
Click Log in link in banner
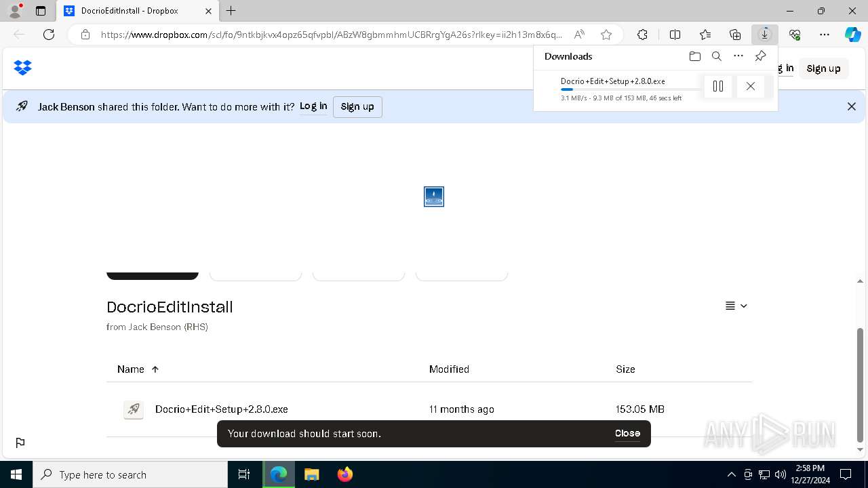[313, 106]
